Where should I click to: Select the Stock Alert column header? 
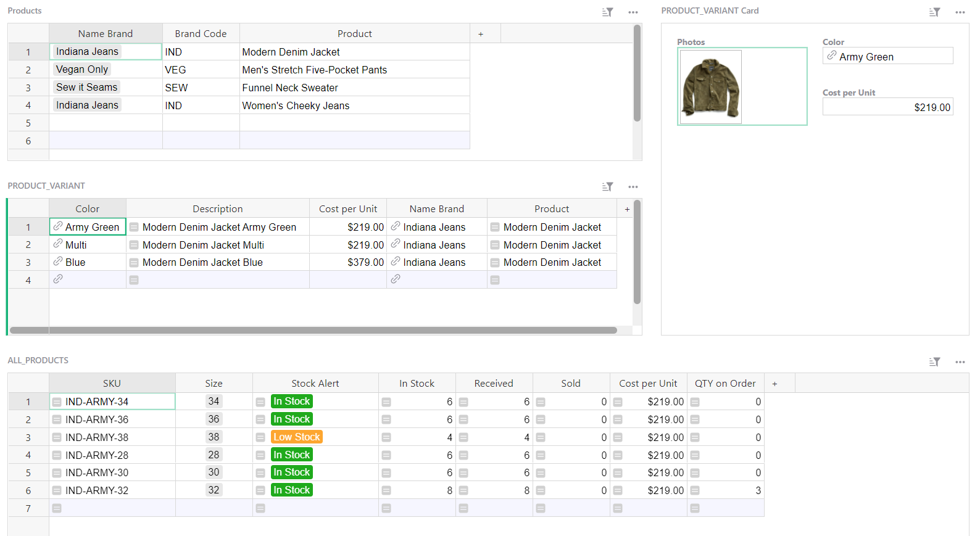pyautogui.click(x=315, y=384)
